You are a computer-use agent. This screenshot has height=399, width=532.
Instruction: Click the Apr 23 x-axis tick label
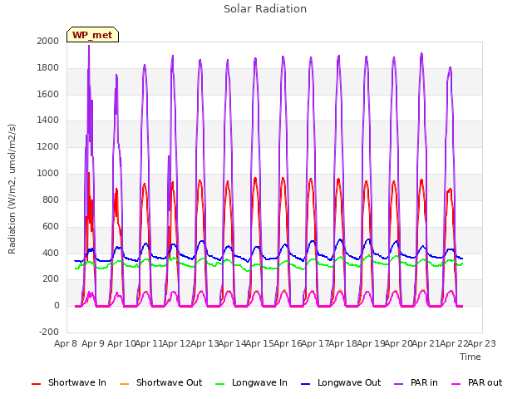point(481,343)
